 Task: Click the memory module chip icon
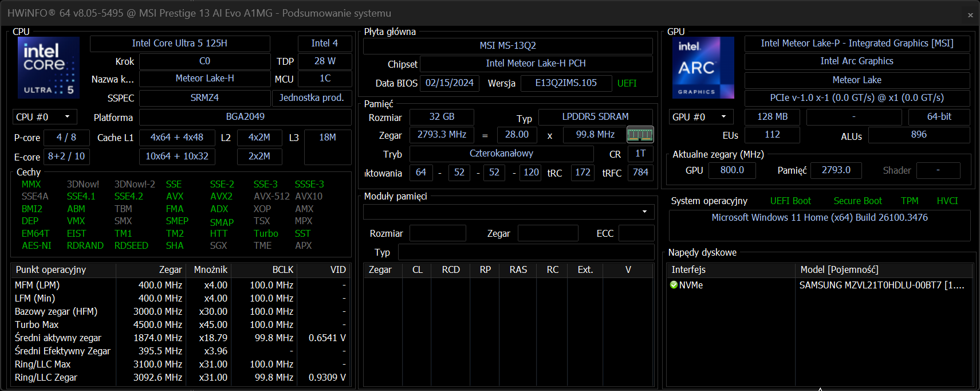[x=640, y=135]
